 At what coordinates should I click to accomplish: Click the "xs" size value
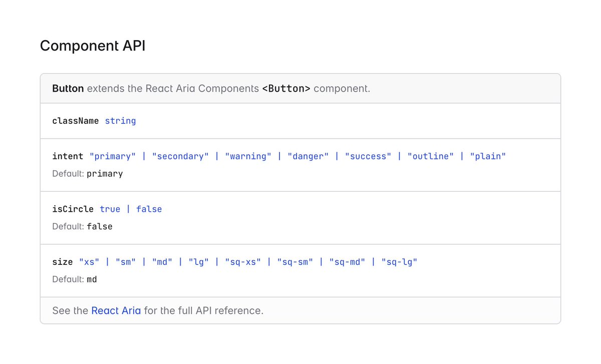[x=89, y=262]
